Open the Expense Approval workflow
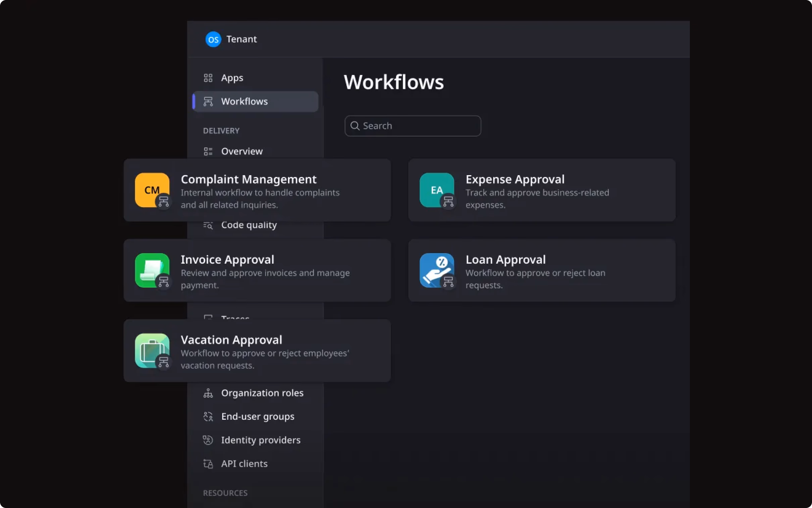 pos(542,190)
